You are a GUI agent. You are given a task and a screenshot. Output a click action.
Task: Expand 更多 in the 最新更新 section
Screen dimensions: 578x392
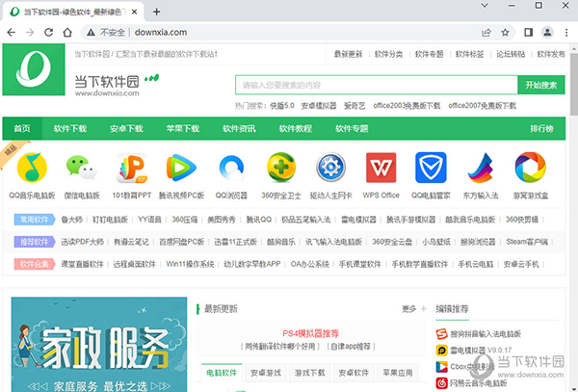413,309
